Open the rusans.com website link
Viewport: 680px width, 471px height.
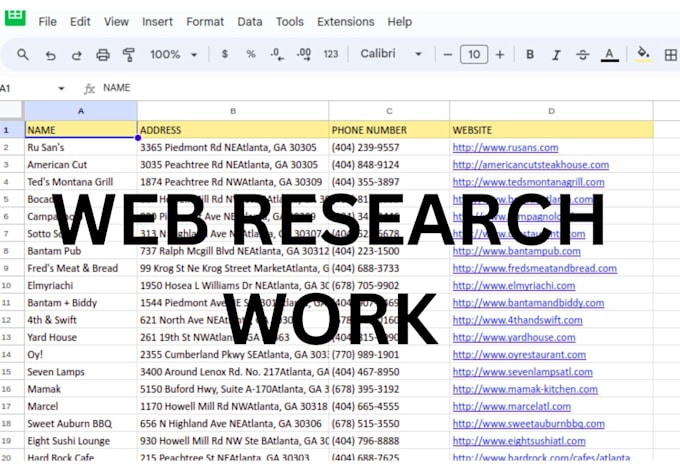(x=505, y=147)
